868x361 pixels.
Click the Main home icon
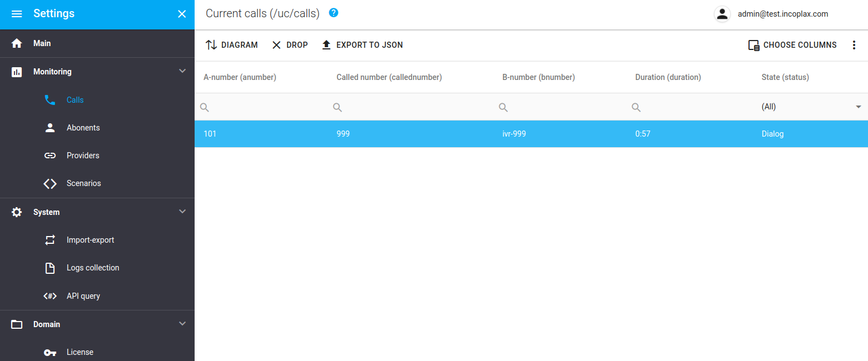tap(17, 43)
